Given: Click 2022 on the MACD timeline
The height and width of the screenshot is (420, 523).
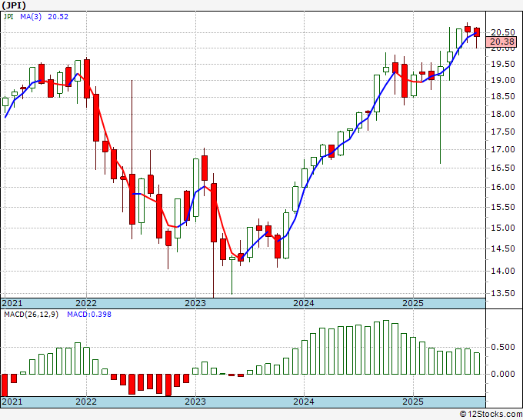Looking at the screenshot, I should pyautogui.click(x=86, y=402).
